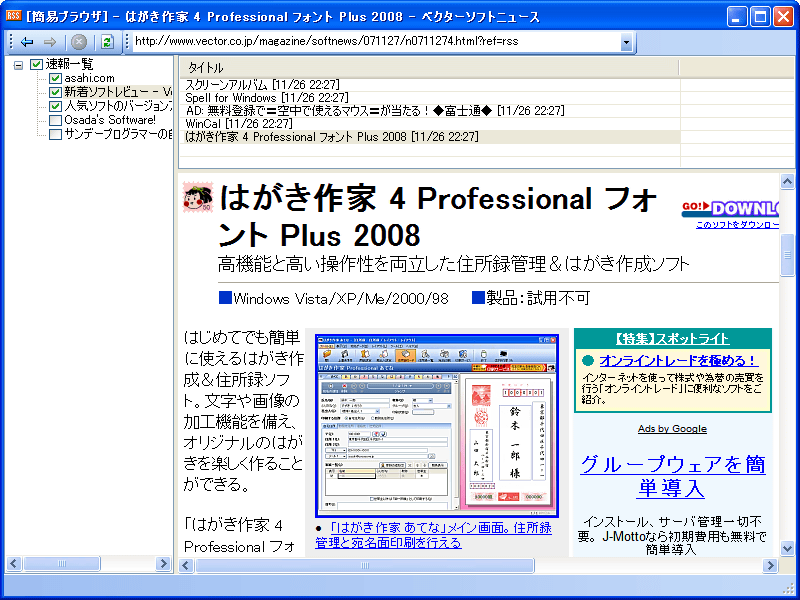Uncheck the 人気ソフトのバージョン feed checkbox
The width and height of the screenshot is (800, 600).
55,106
